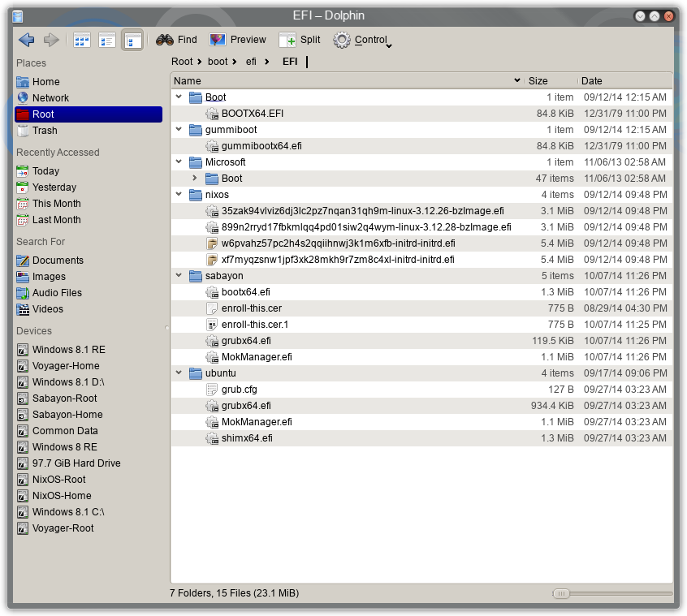Open the Windows 8.1 RE device

89,350
